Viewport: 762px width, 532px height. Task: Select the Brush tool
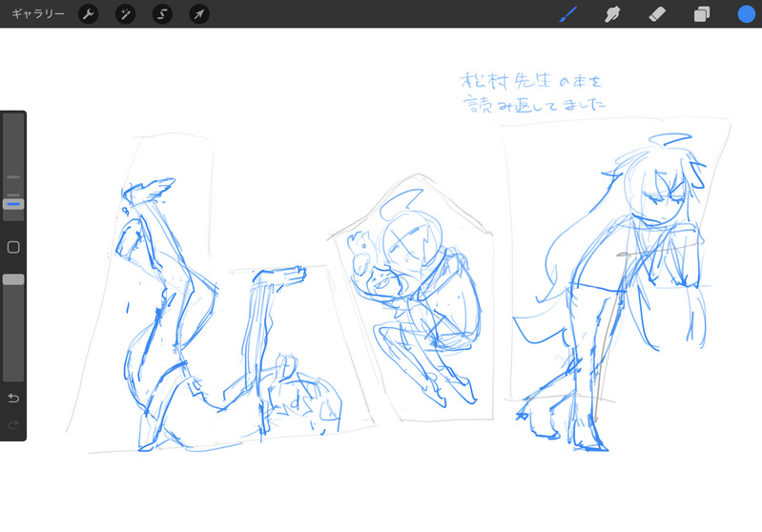568,14
